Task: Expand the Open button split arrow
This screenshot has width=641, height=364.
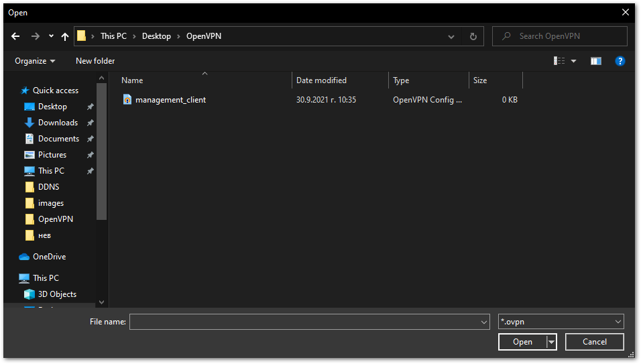Action: [x=551, y=342]
